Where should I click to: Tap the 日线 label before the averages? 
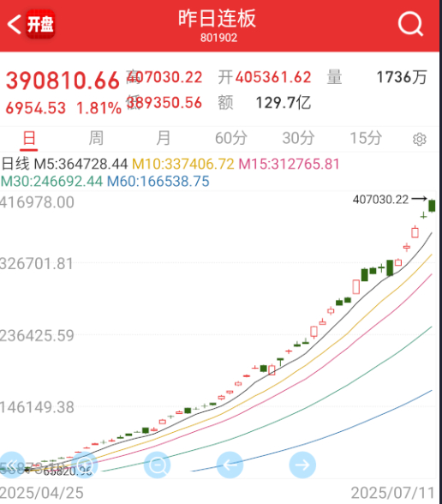click(15, 164)
